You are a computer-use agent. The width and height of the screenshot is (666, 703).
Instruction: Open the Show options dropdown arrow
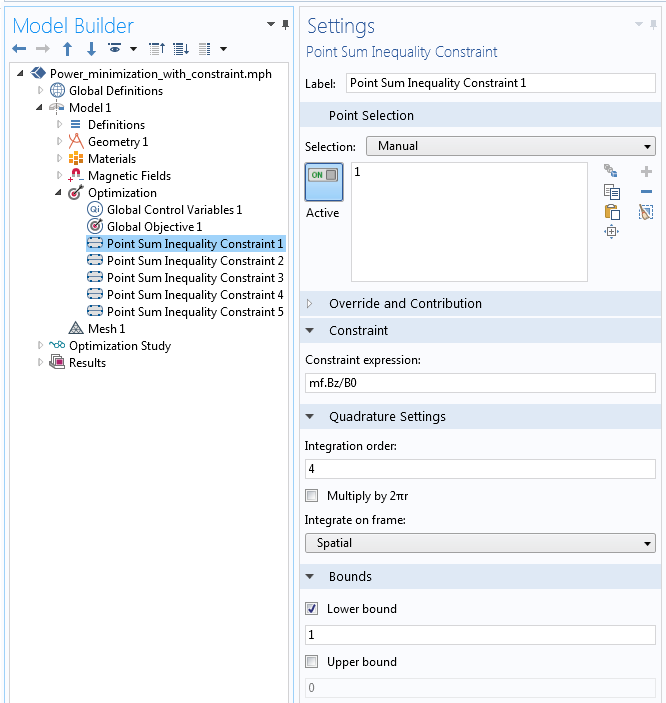133,48
